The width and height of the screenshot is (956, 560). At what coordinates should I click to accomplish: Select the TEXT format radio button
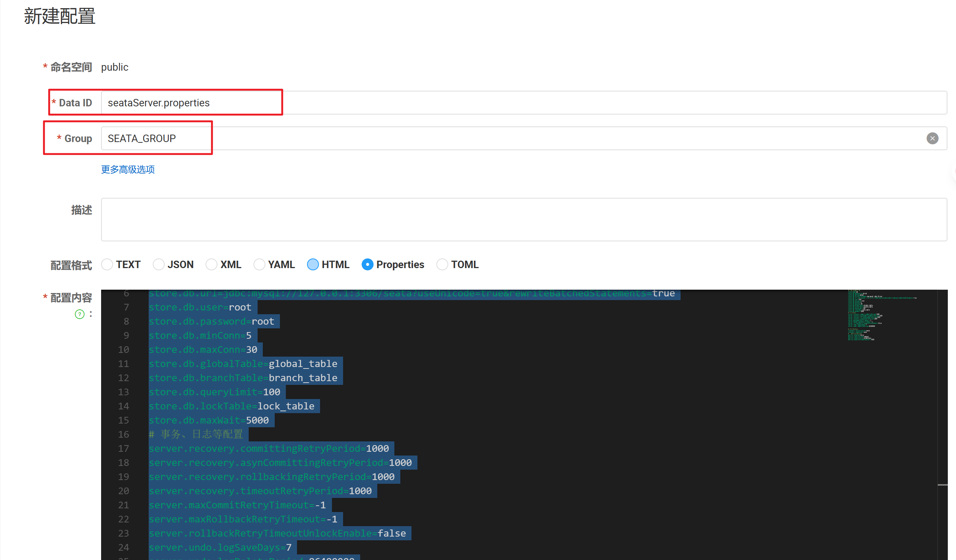[107, 264]
